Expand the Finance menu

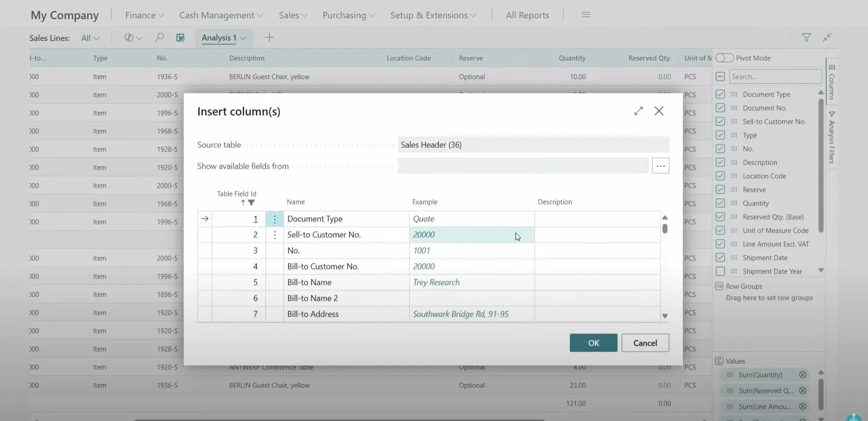point(144,15)
